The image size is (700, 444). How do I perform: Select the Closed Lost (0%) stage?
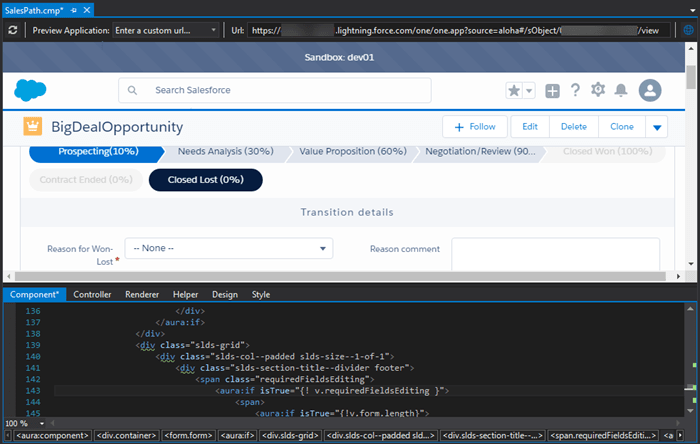206,180
